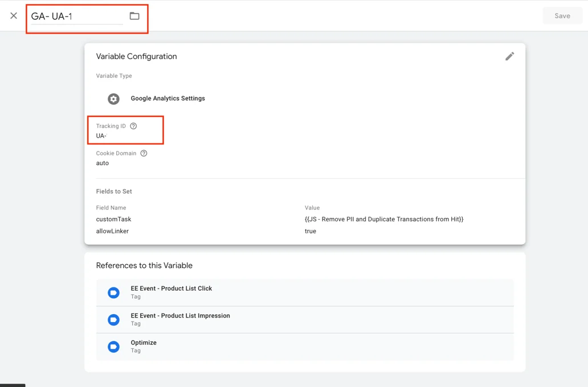Select the customTask field name entry
The width and height of the screenshot is (588, 387).
[x=113, y=219]
